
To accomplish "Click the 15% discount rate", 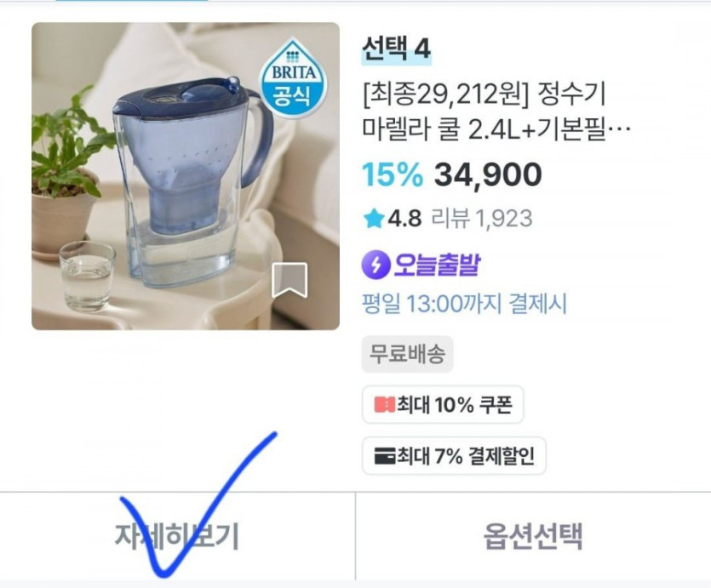I will point(392,175).
